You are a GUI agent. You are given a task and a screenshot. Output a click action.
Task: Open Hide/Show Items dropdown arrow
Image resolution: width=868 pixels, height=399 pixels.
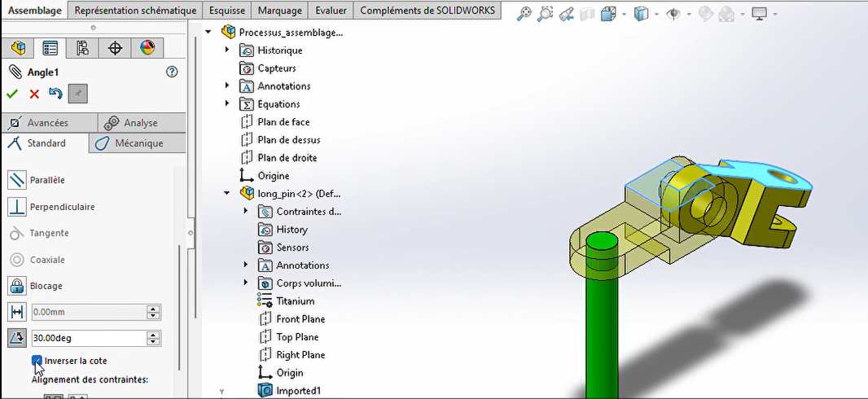[689, 15]
